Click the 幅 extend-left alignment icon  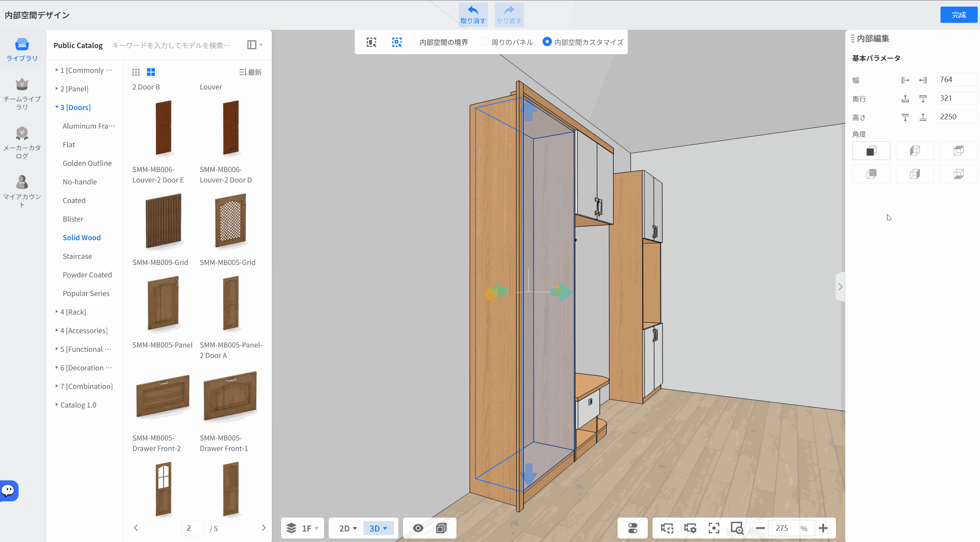[905, 80]
